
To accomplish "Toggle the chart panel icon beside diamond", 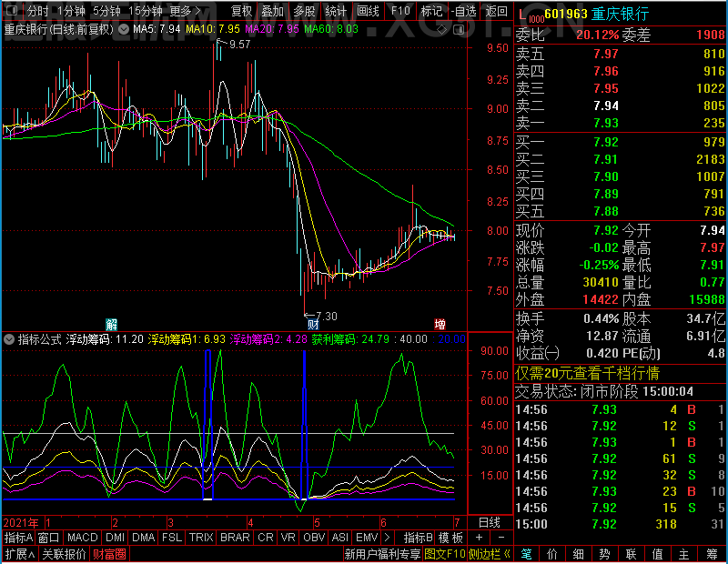I will pyautogui.click(x=459, y=30).
